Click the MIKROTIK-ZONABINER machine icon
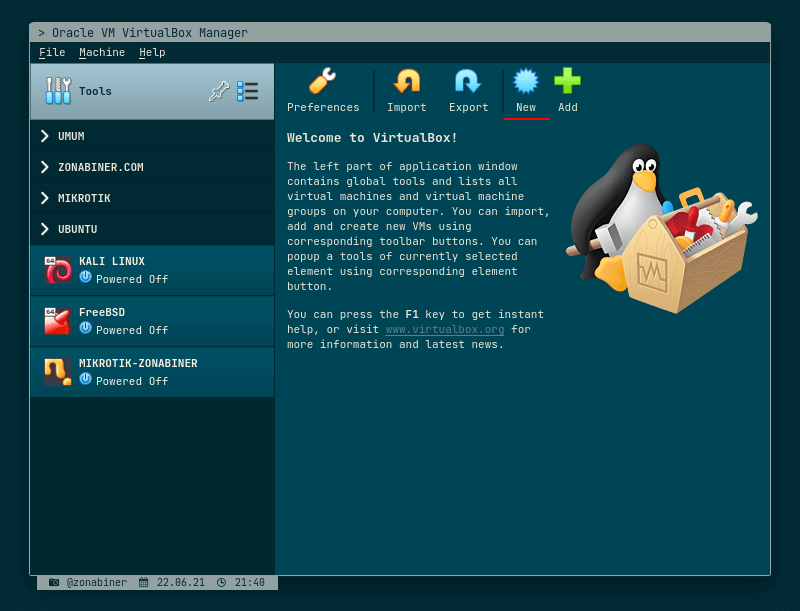This screenshot has height=611, width=800. click(x=57, y=371)
